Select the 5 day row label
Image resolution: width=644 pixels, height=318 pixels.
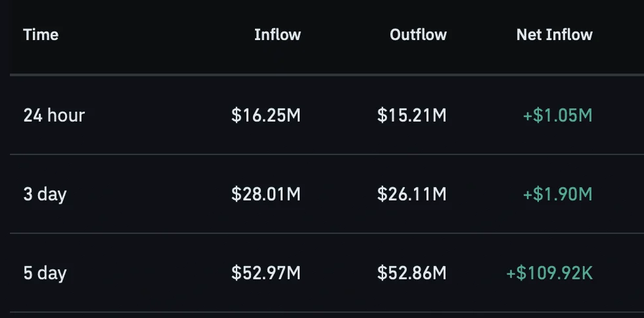pos(45,273)
